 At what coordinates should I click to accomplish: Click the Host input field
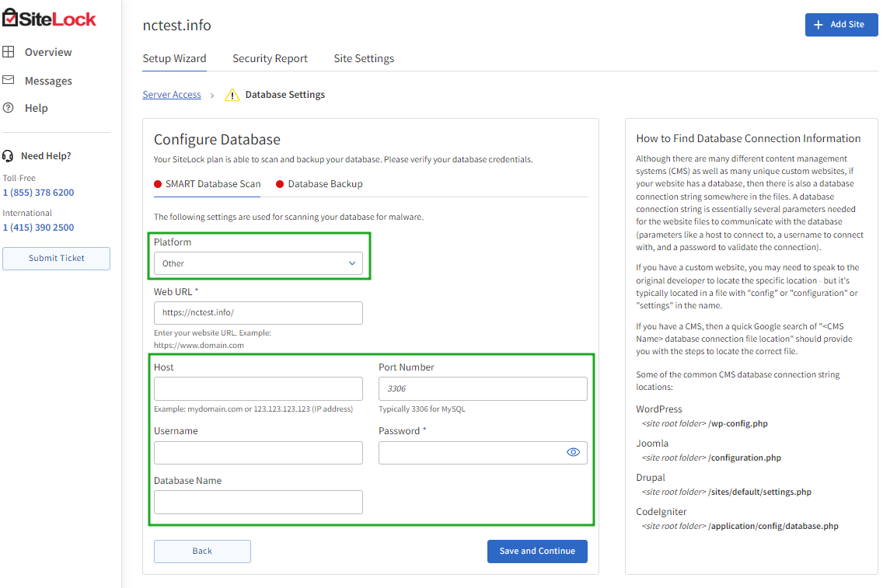point(258,389)
